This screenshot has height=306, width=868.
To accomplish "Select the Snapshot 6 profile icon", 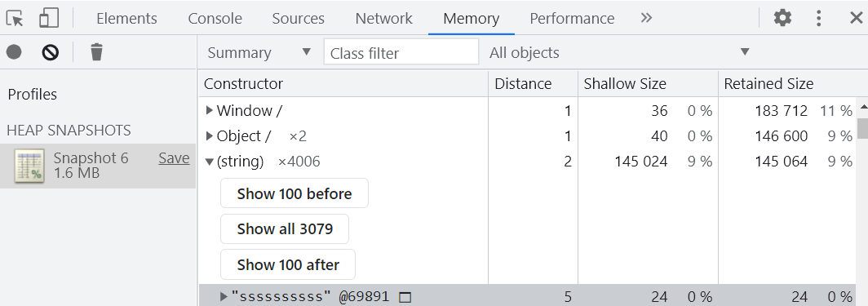I will coord(29,166).
